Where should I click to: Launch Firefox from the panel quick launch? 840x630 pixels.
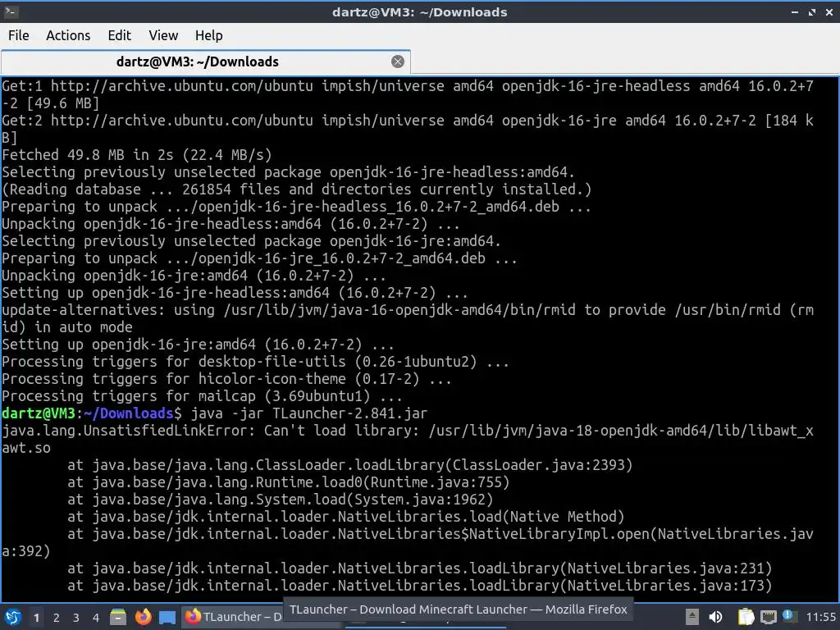[143, 617]
